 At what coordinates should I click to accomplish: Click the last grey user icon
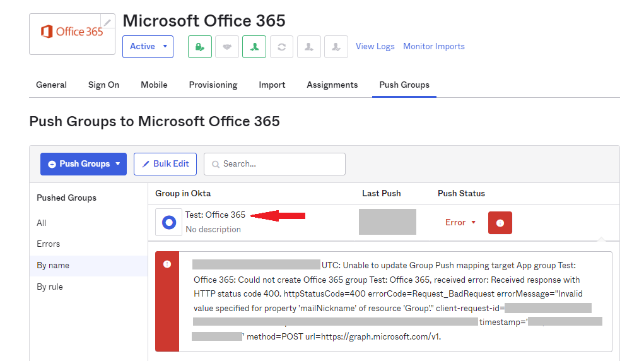tap(336, 47)
